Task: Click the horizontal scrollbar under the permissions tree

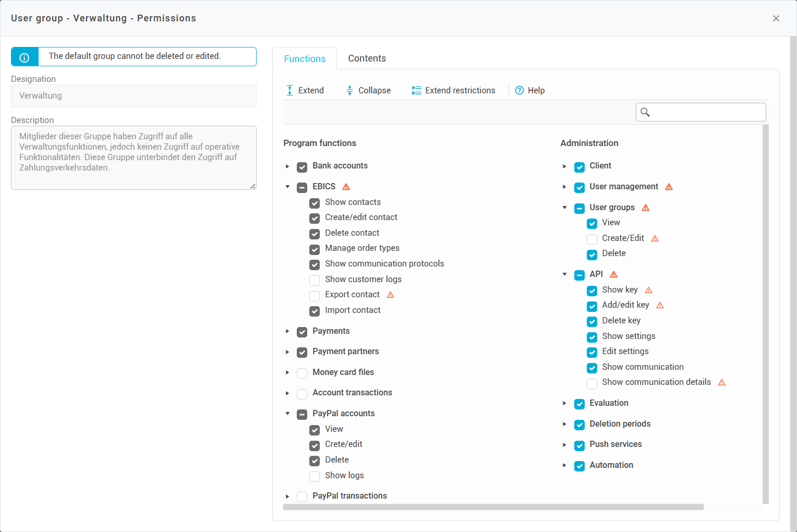Action: point(493,507)
